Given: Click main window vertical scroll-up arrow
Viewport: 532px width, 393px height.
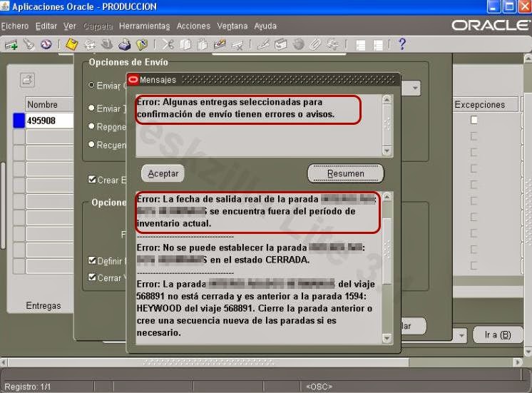Looking at the screenshot, I should pos(528,58).
